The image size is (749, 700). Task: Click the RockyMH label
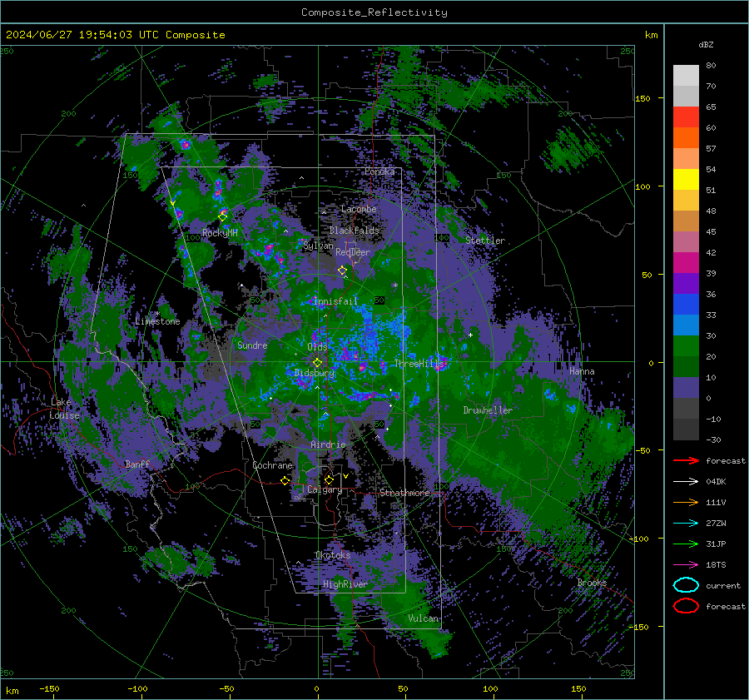(x=220, y=233)
